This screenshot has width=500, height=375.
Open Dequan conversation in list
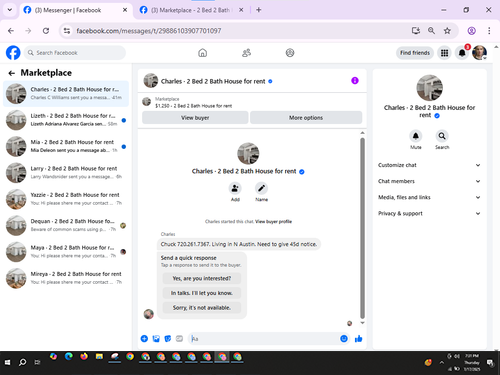pos(66,225)
